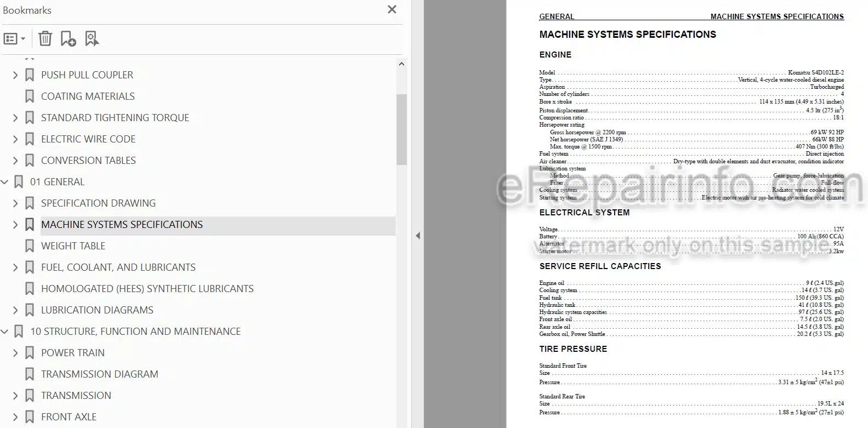
Task: Click Komatsu S4D102LE-2 model value
Action: pyautogui.click(x=816, y=72)
